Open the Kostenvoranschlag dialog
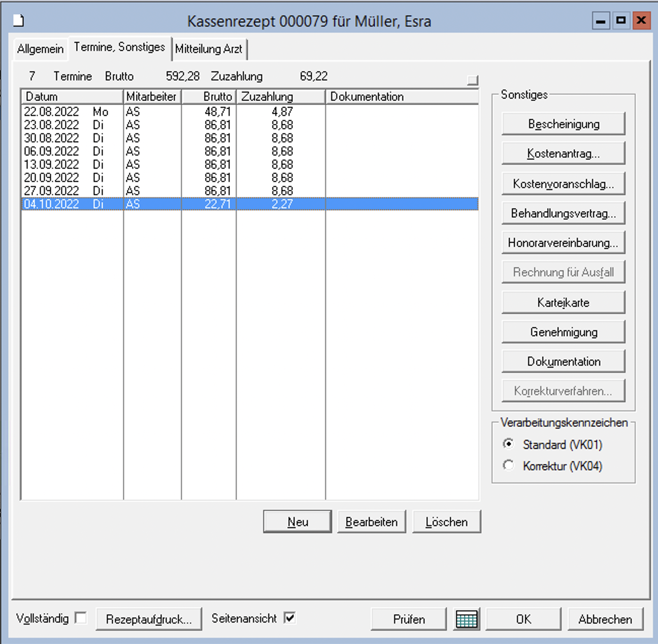This screenshot has height=644, width=658. pyautogui.click(x=563, y=184)
